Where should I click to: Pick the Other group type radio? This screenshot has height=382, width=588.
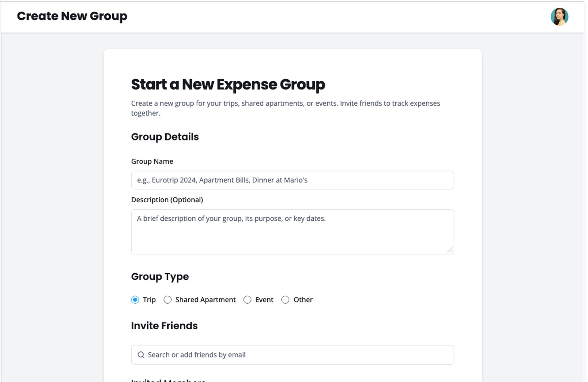point(285,300)
